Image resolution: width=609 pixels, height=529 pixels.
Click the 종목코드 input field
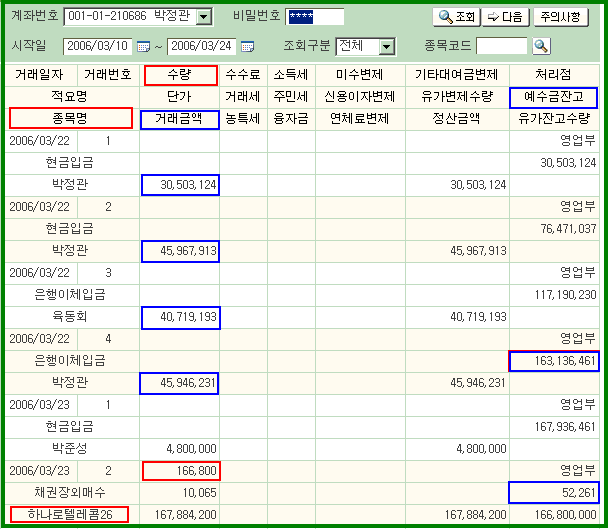[501, 46]
